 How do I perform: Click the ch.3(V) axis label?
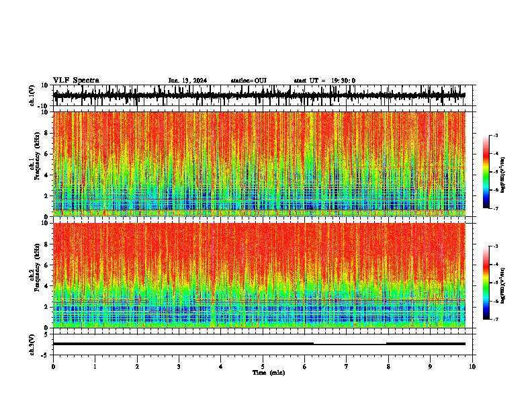[x=32, y=345]
